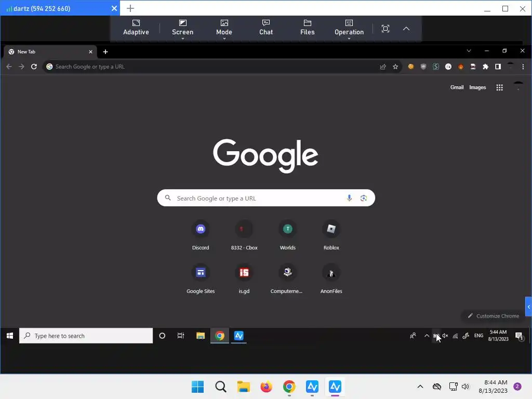The height and width of the screenshot is (399, 532).
Task: Toggle fullscreen mode in remote toolbar
Action: [385, 29]
